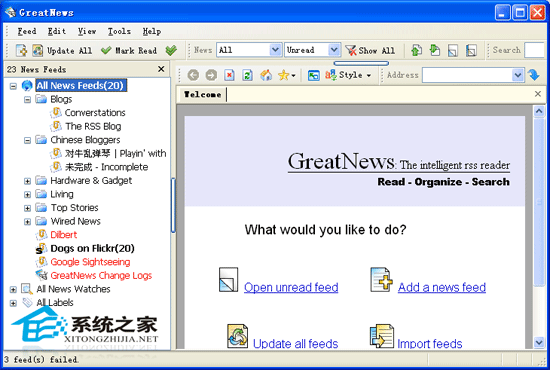Click the All News Watches magnifier icon

coord(27,289)
